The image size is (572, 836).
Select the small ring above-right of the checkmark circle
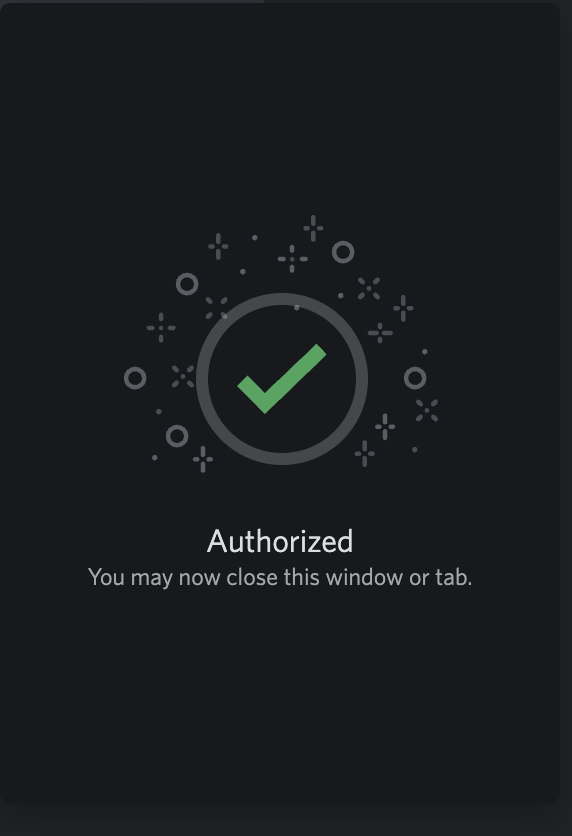tap(343, 252)
